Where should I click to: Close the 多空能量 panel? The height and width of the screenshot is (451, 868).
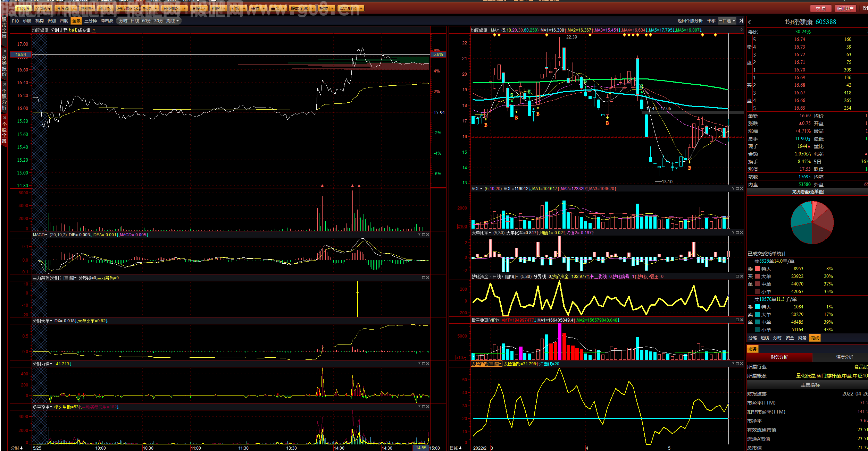tap(428, 407)
